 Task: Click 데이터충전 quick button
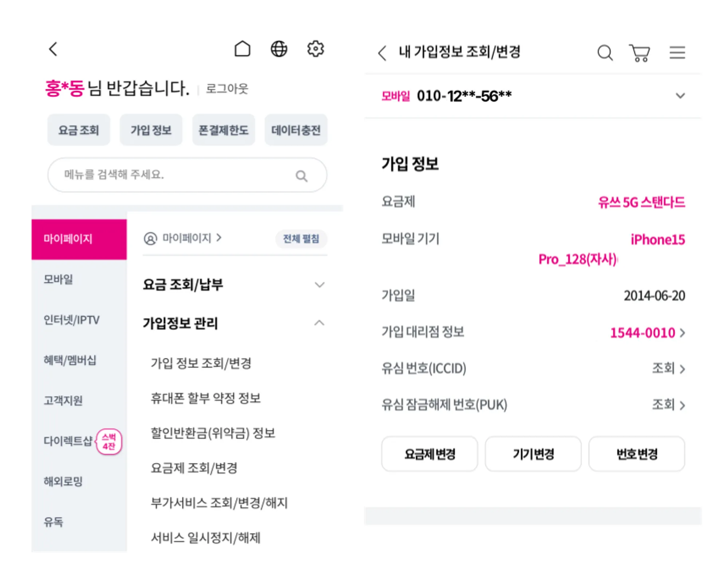click(x=296, y=130)
